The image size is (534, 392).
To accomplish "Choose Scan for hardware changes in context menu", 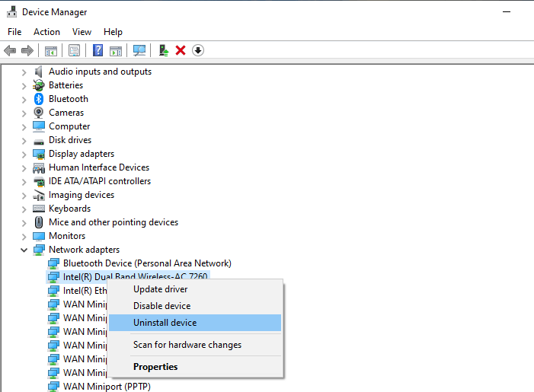I will [x=195, y=345].
